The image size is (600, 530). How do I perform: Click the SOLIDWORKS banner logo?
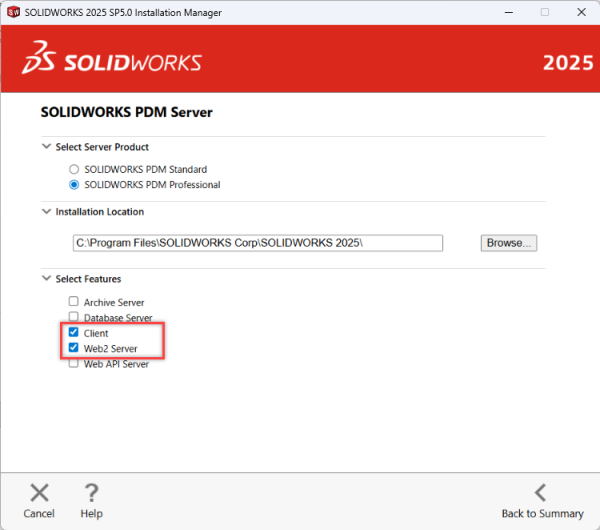pos(112,58)
